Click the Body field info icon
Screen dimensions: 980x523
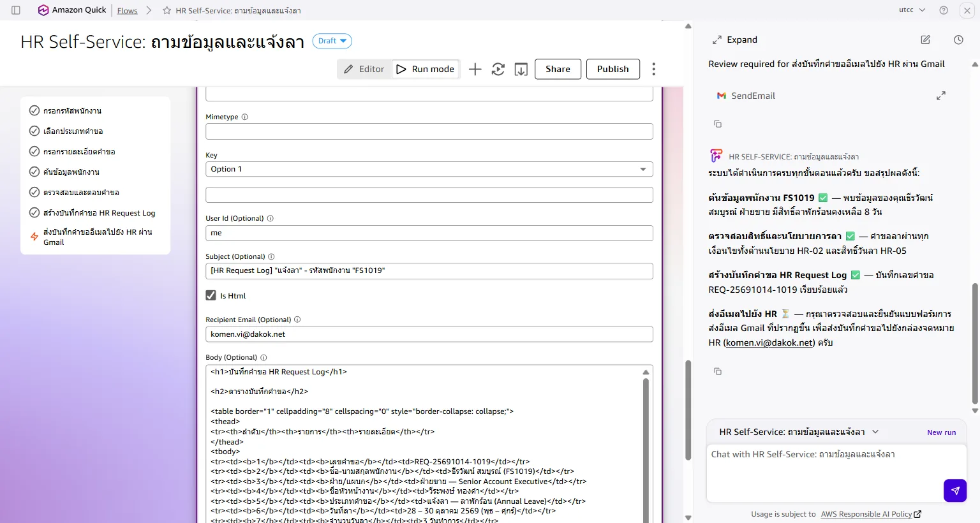pos(264,357)
